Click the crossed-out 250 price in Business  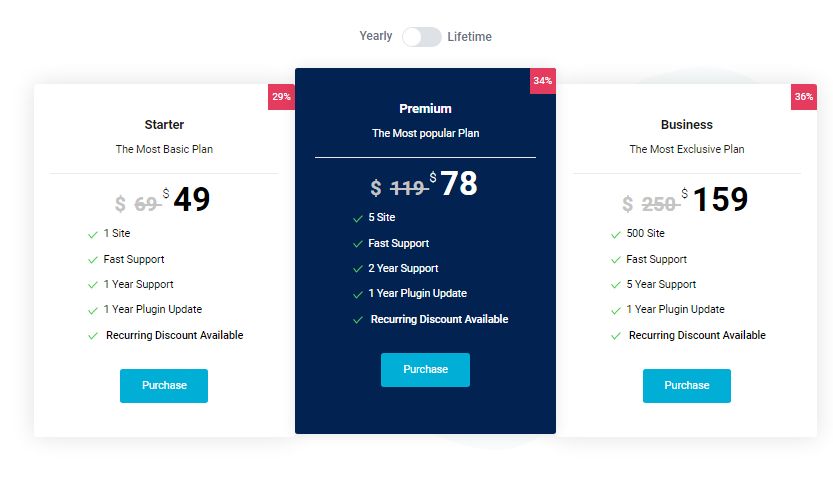pyautogui.click(x=658, y=204)
